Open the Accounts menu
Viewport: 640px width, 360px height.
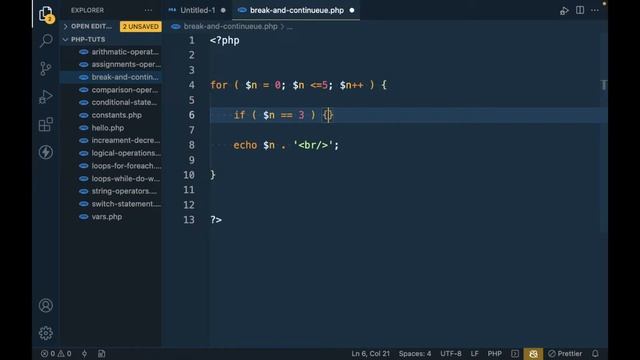coord(46,305)
